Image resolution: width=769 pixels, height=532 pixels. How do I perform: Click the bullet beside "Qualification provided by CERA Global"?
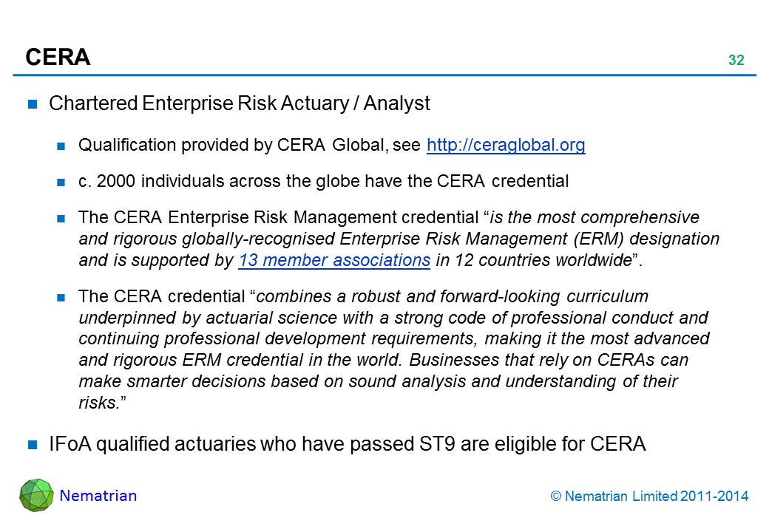tap(62, 146)
